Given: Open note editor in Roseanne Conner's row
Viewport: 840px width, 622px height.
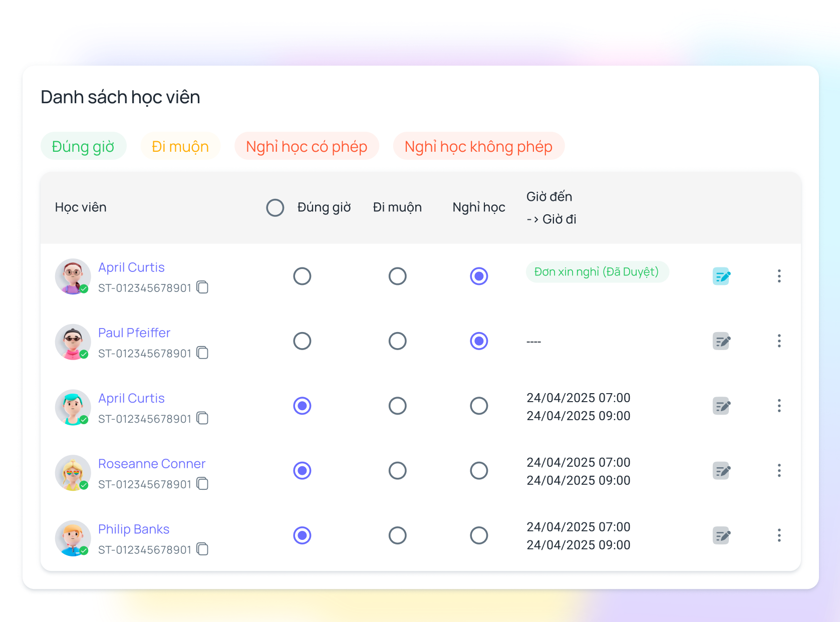Looking at the screenshot, I should 721,471.
